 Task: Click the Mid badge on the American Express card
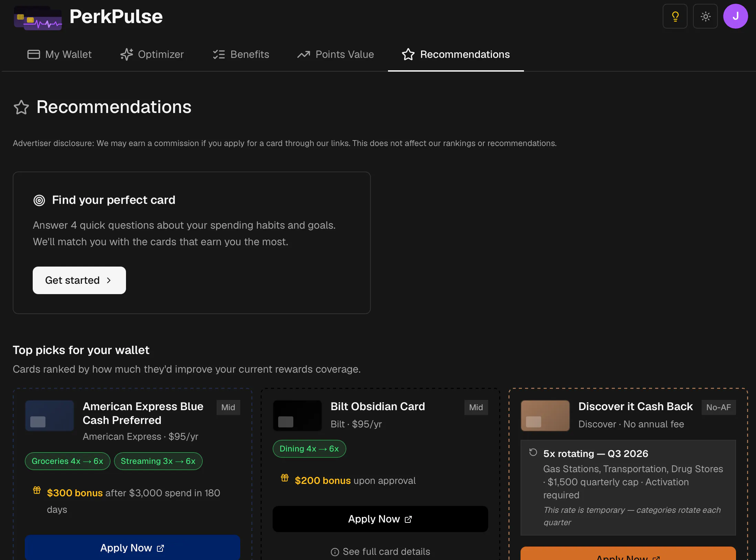(228, 407)
